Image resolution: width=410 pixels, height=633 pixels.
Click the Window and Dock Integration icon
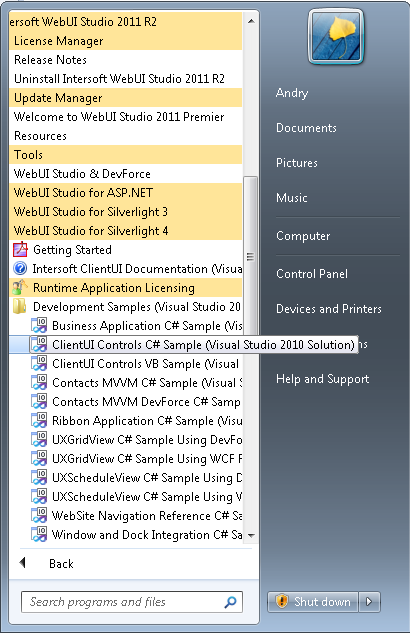[39, 534]
